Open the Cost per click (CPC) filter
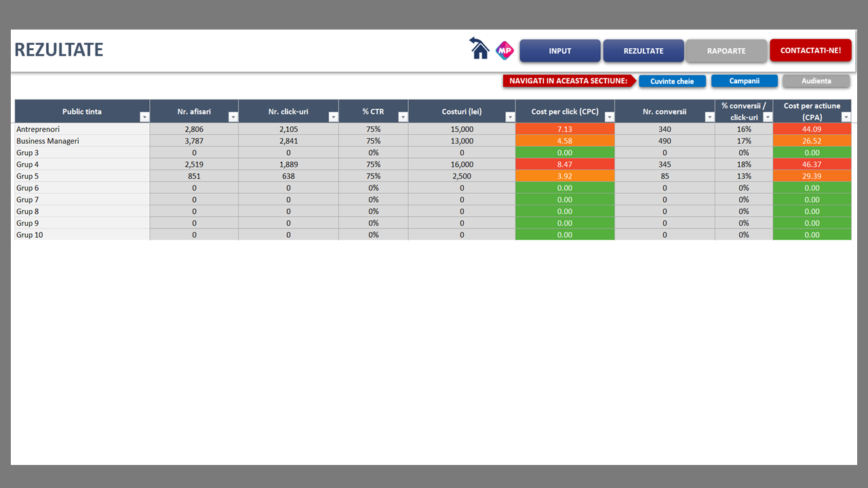Image resolution: width=868 pixels, height=488 pixels. click(609, 117)
